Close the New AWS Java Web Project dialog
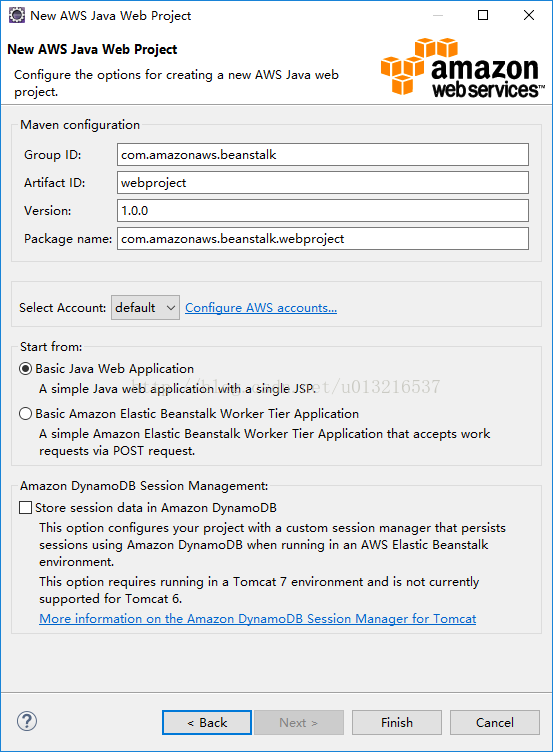553x752 pixels. coord(529,15)
